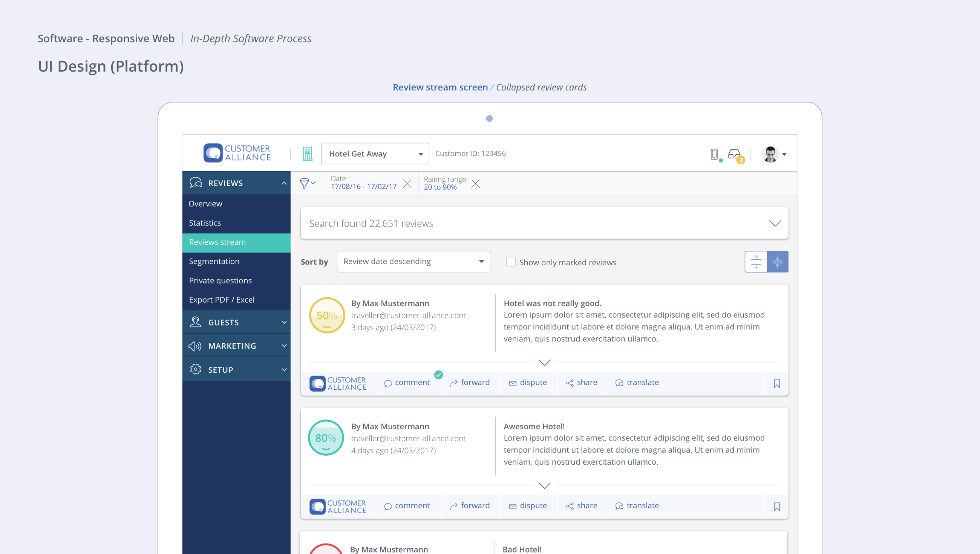Screen dimensions: 980x554
Task: Click the REVIEWS speech bubble icon
Action: (x=196, y=183)
